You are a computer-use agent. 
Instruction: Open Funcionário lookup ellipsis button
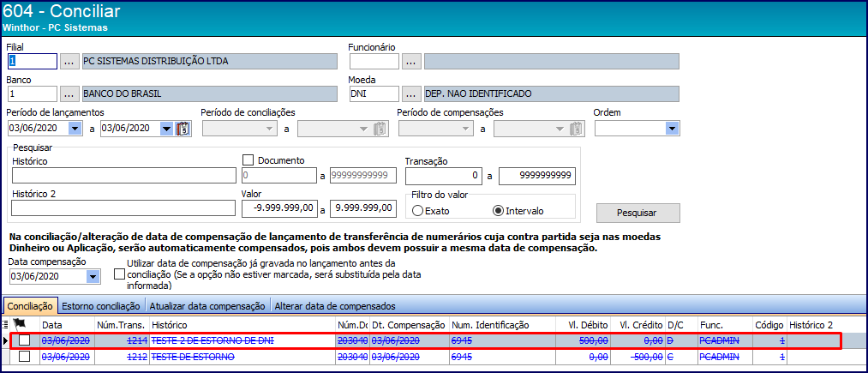[411, 61]
